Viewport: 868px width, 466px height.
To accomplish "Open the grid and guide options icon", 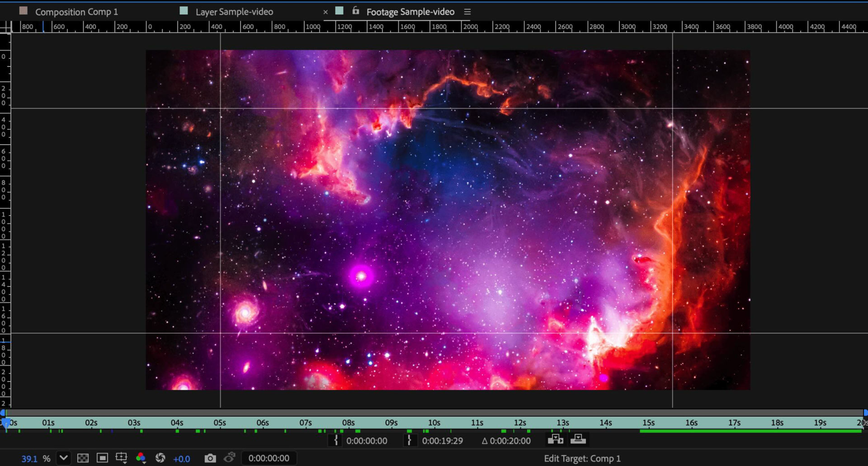I will pyautogui.click(x=121, y=458).
